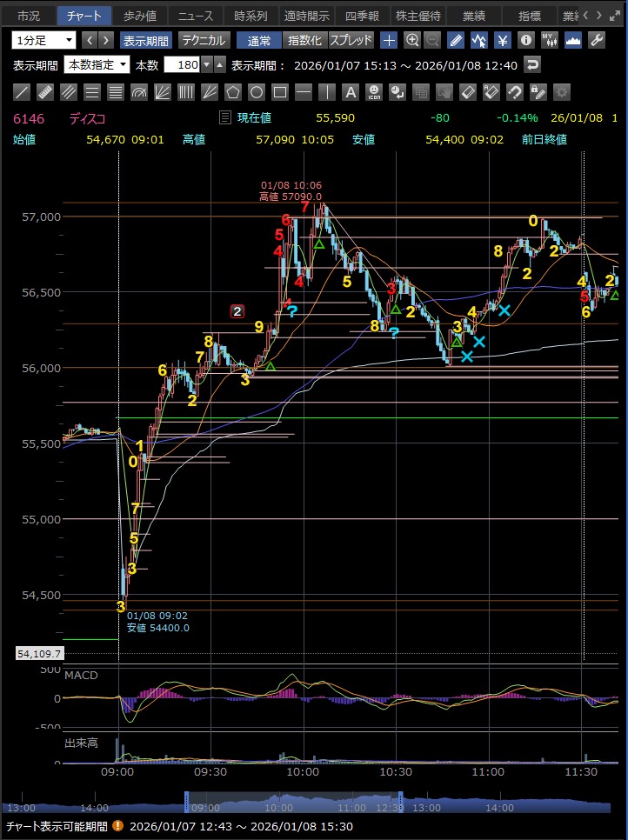628x840 pixels.
Task: Click the テクニカル button
Action: (x=204, y=40)
